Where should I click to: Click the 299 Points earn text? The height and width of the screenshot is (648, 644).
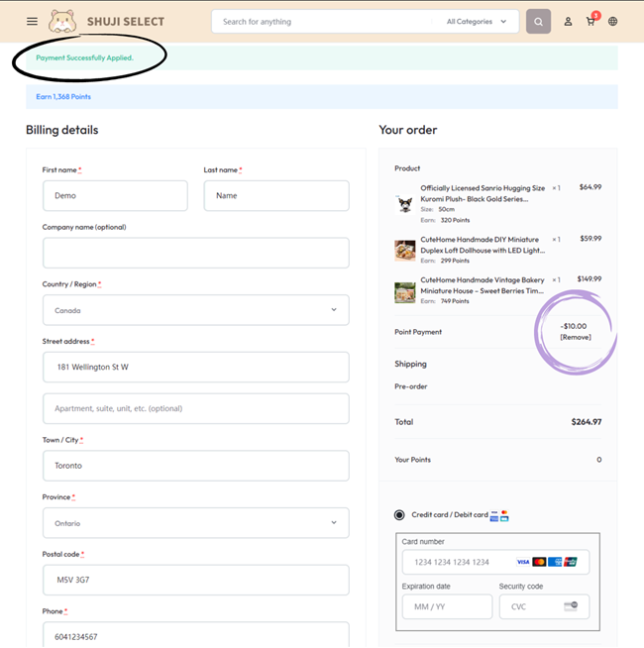tap(455, 261)
